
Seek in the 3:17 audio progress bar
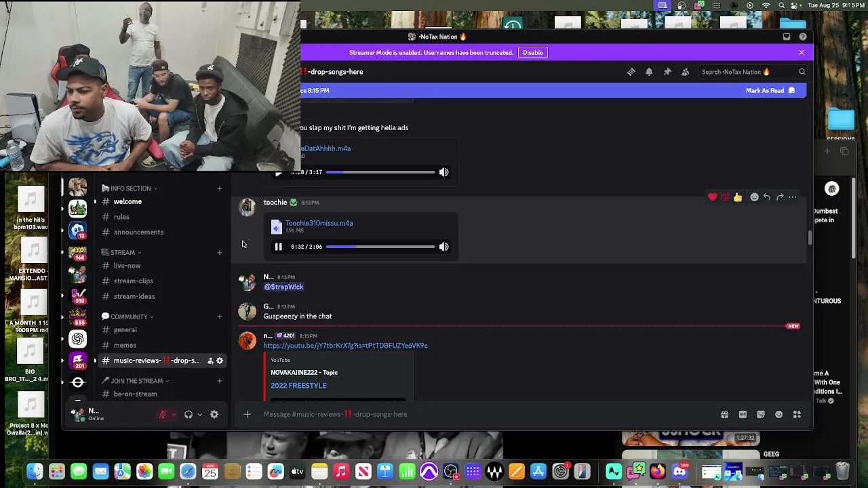[380, 172]
